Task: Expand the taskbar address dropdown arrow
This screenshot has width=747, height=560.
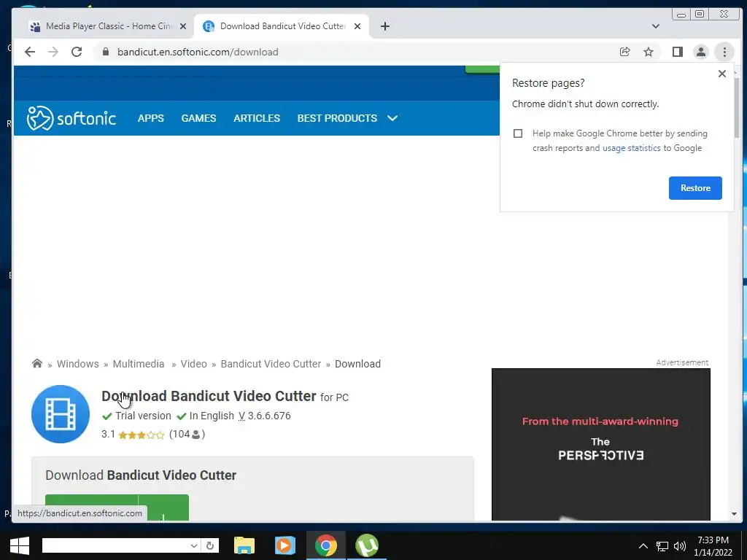Action: [193, 545]
